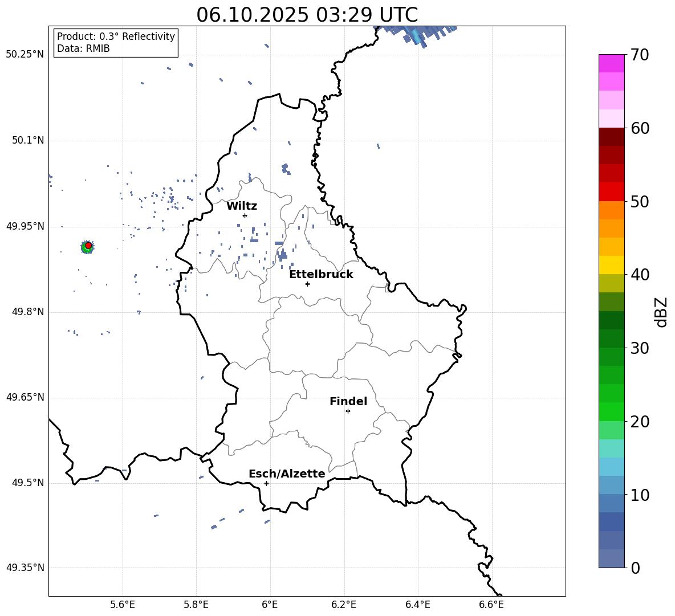Pick the slate blue swatch just above 0

pos(611,558)
